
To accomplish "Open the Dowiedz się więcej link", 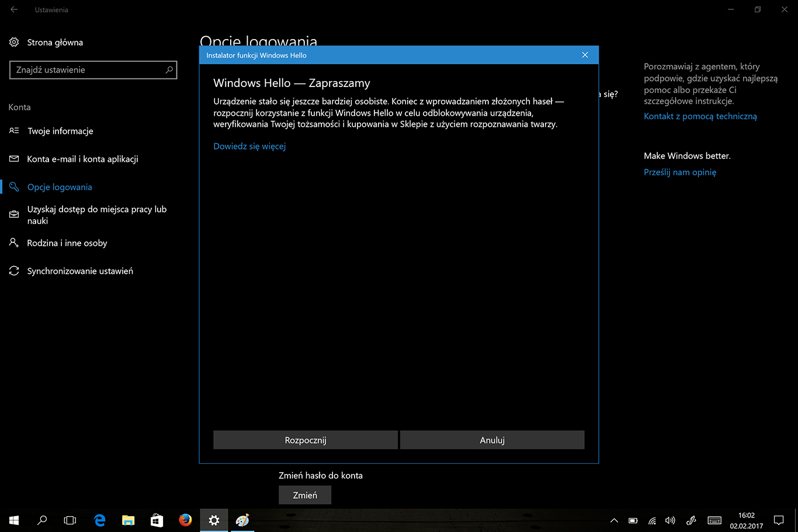I will click(249, 146).
